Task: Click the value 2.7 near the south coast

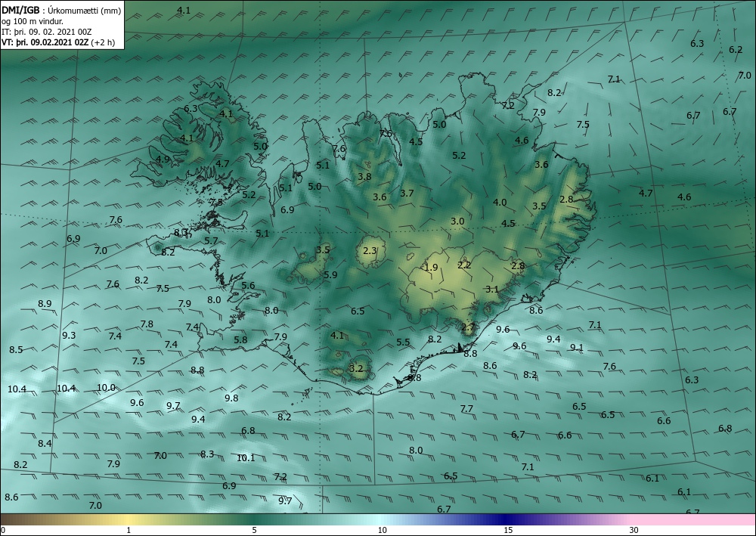Action: pyautogui.click(x=468, y=327)
